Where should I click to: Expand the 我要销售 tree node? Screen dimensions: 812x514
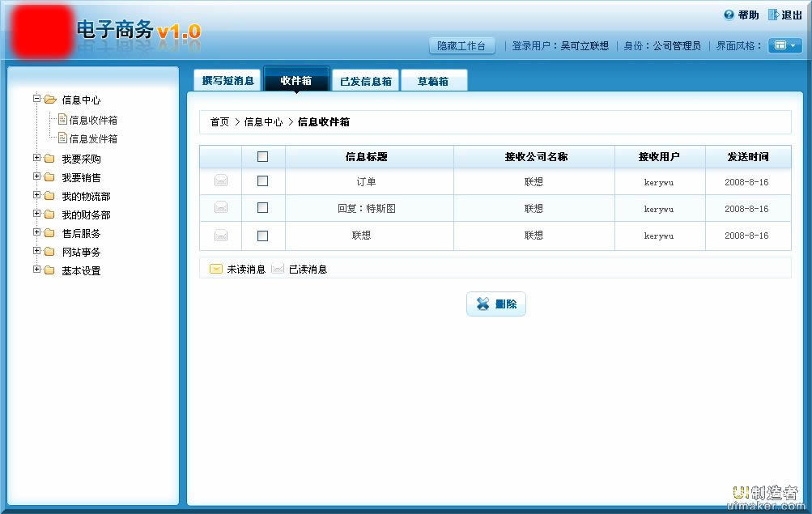[36, 176]
